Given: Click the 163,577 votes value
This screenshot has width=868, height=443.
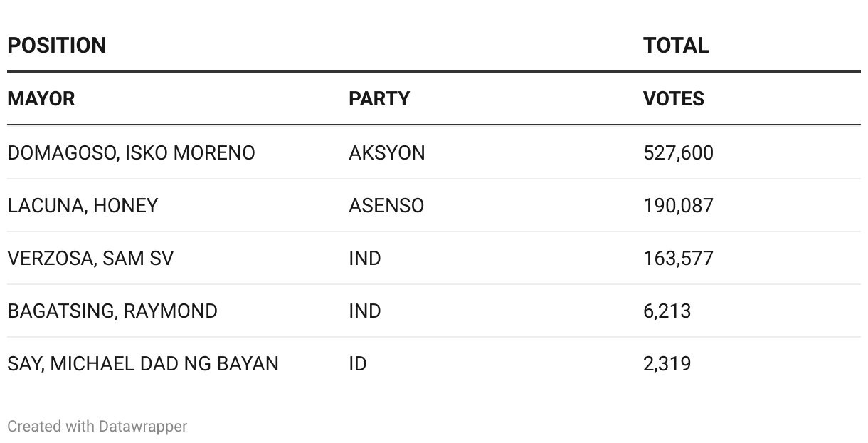Looking at the screenshot, I should (x=678, y=259).
